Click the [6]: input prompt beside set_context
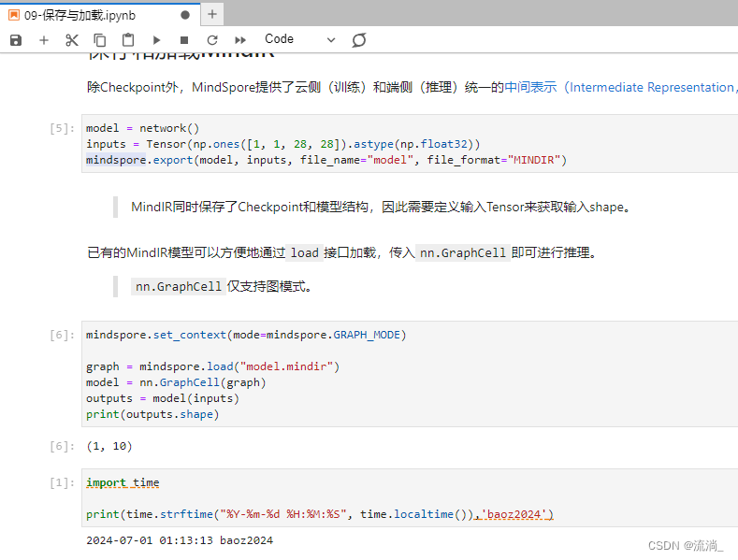 [x=62, y=335]
